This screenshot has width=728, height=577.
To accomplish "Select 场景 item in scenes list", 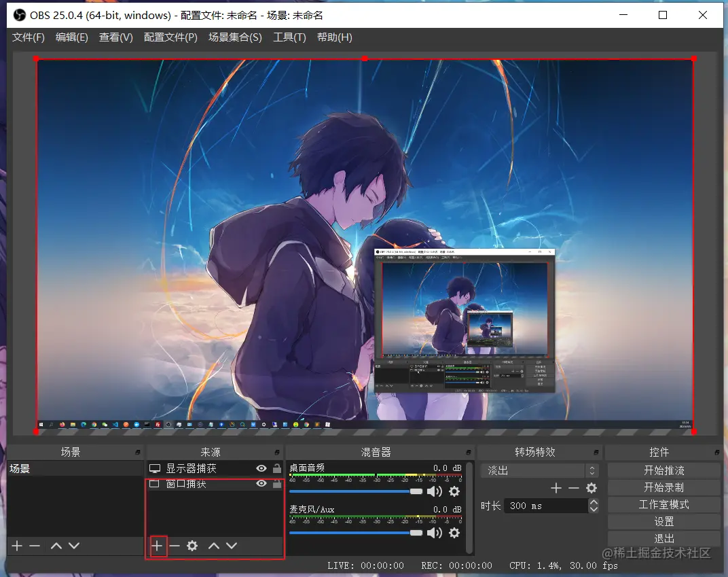I will point(75,468).
